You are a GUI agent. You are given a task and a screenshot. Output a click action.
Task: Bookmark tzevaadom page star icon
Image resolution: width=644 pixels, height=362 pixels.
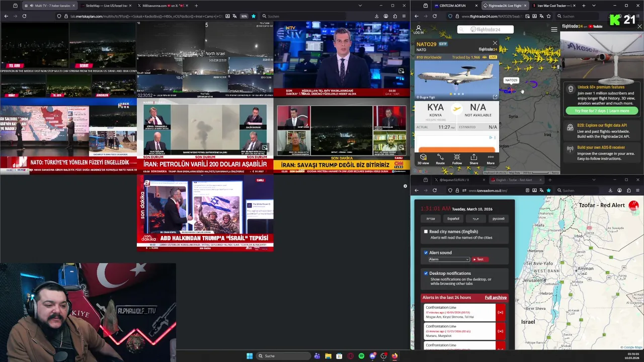[x=548, y=191]
